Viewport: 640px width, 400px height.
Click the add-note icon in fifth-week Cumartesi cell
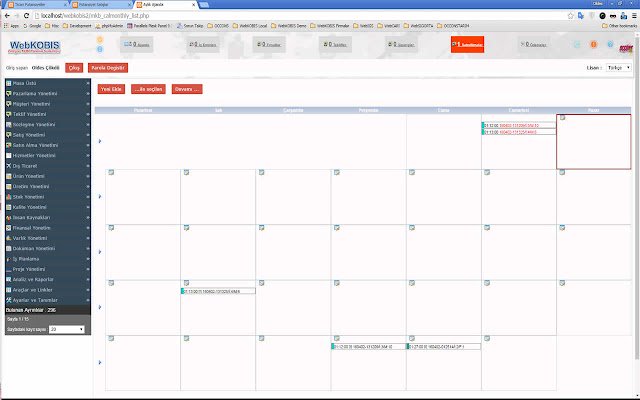click(487, 338)
